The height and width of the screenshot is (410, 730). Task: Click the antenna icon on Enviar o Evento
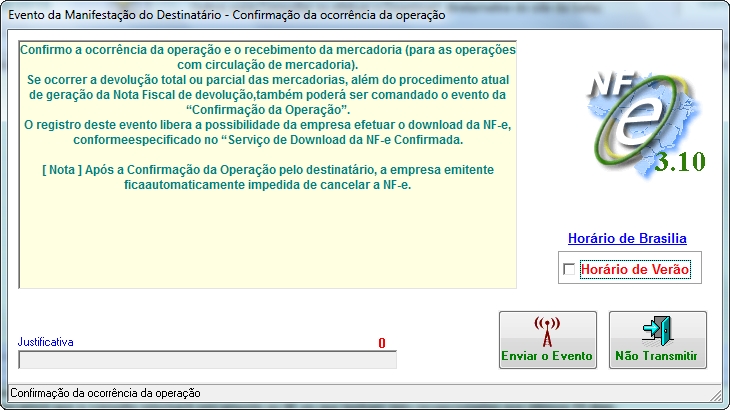[547, 330]
